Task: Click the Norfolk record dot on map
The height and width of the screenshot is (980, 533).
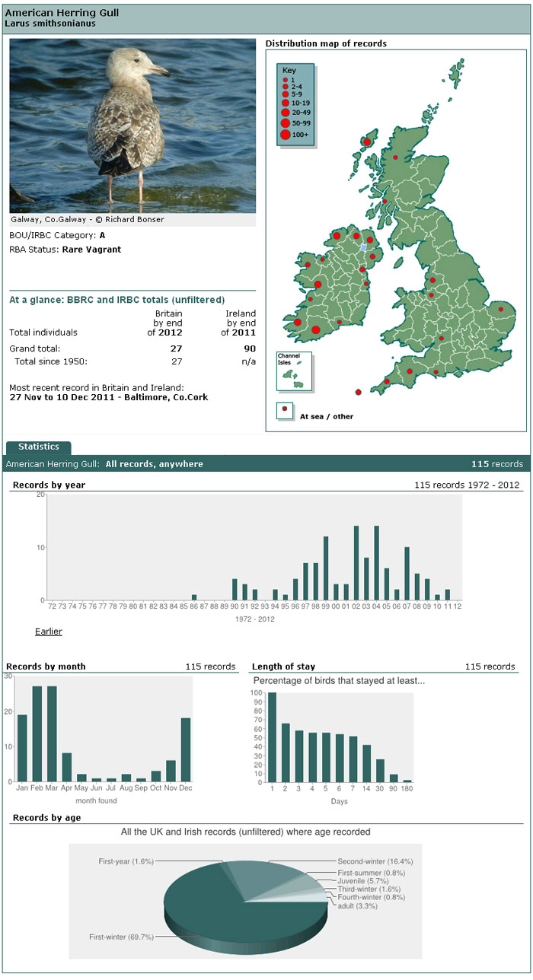Action: tap(501, 309)
